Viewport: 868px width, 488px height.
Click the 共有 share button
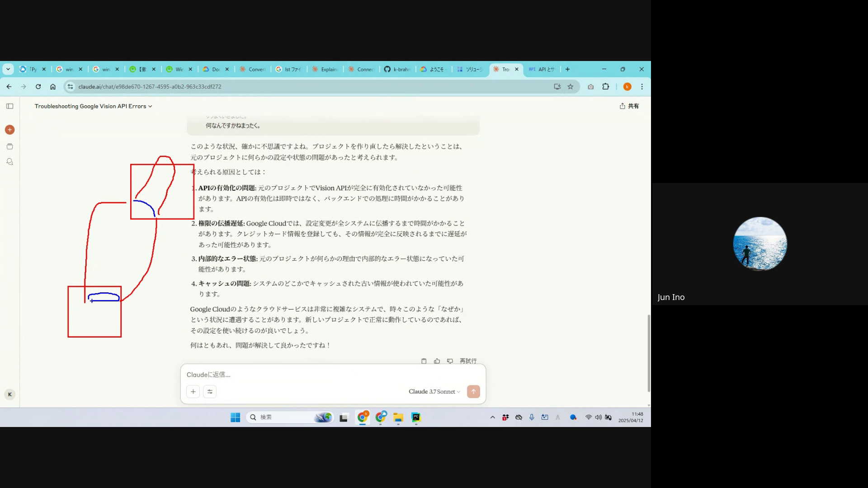point(629,106)
